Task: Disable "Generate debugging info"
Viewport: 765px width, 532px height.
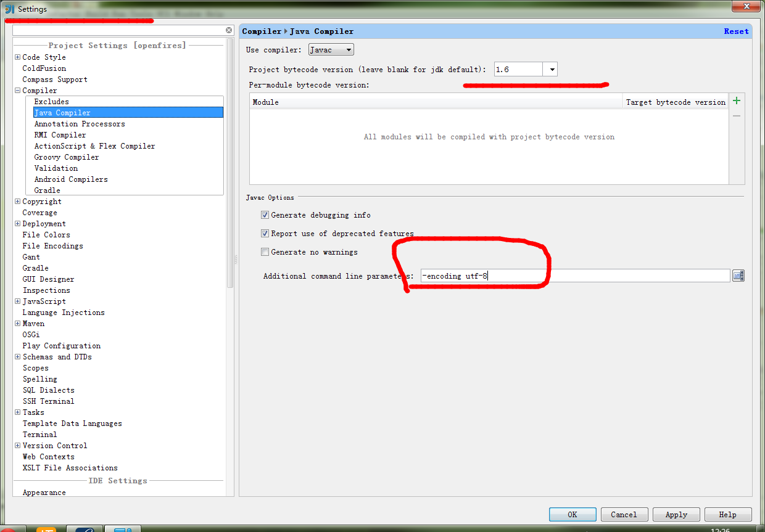Action: click(x=265, y=215)
